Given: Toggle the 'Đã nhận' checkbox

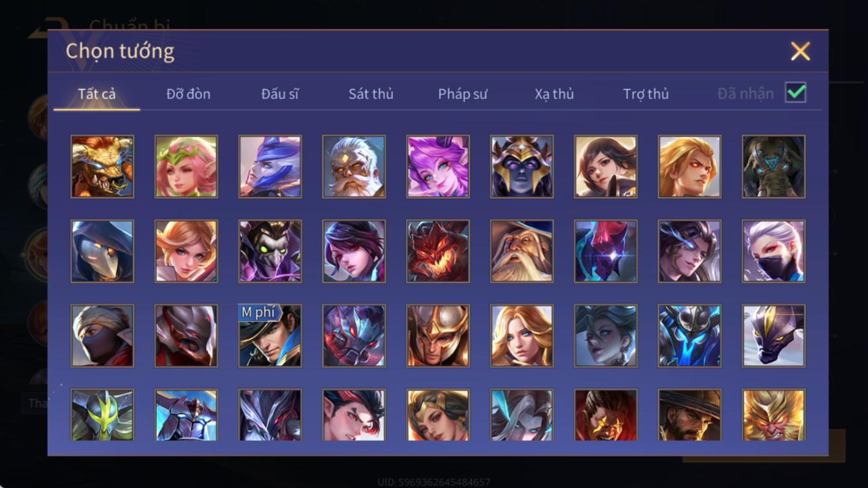Looking at the screenshot, I should [x=795, y=93].
